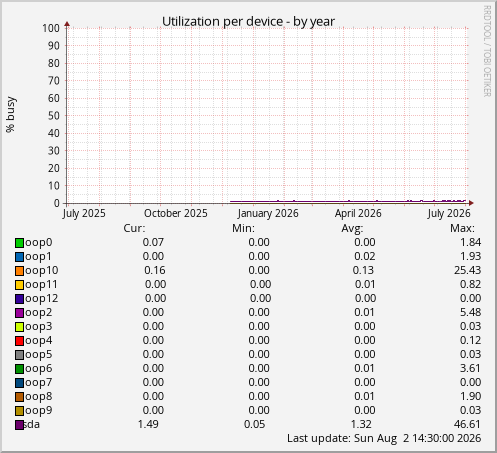Image resolution: width=497 pixels, height=453 pixels.
Task: Click the sda max value 46.61
Action: pyautogui.click(x=467, y=424)
